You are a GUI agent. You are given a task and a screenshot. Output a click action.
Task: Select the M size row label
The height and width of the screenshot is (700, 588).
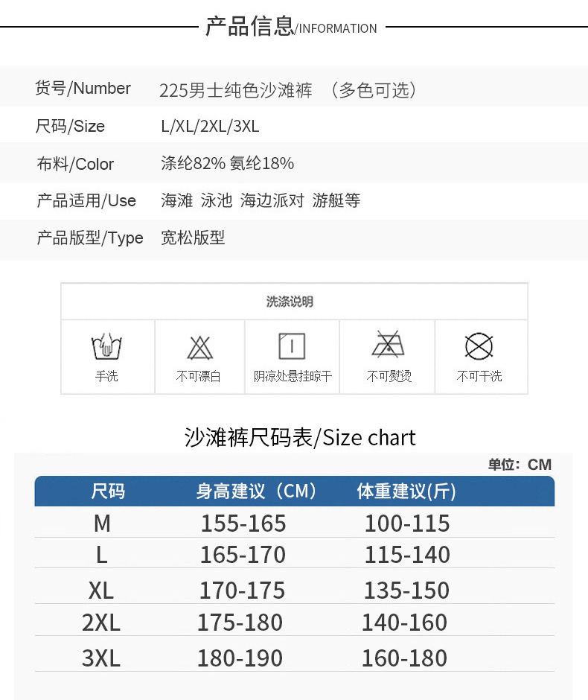point(102,524)
